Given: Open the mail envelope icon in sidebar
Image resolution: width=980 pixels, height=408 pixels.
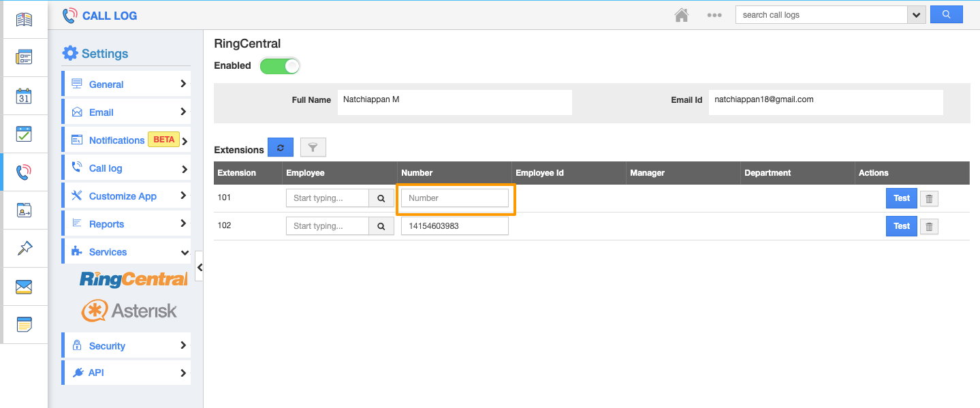Looking at the screenshot, I should click(25, 285).
